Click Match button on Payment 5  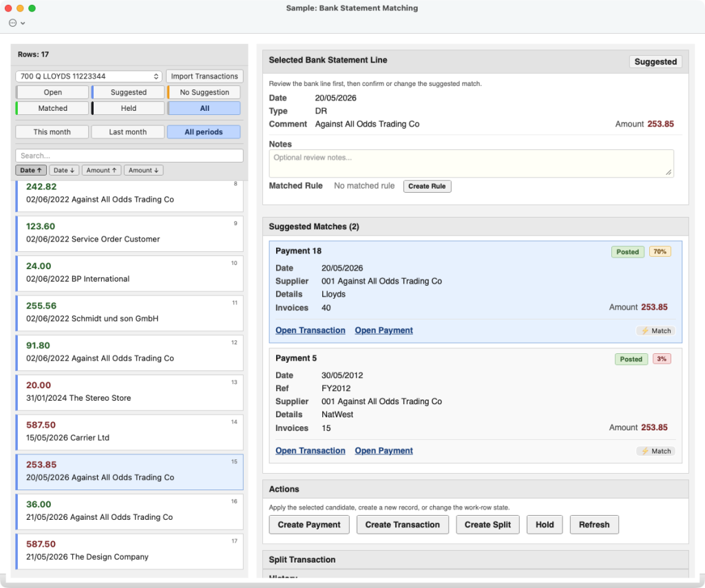point(656,451)
